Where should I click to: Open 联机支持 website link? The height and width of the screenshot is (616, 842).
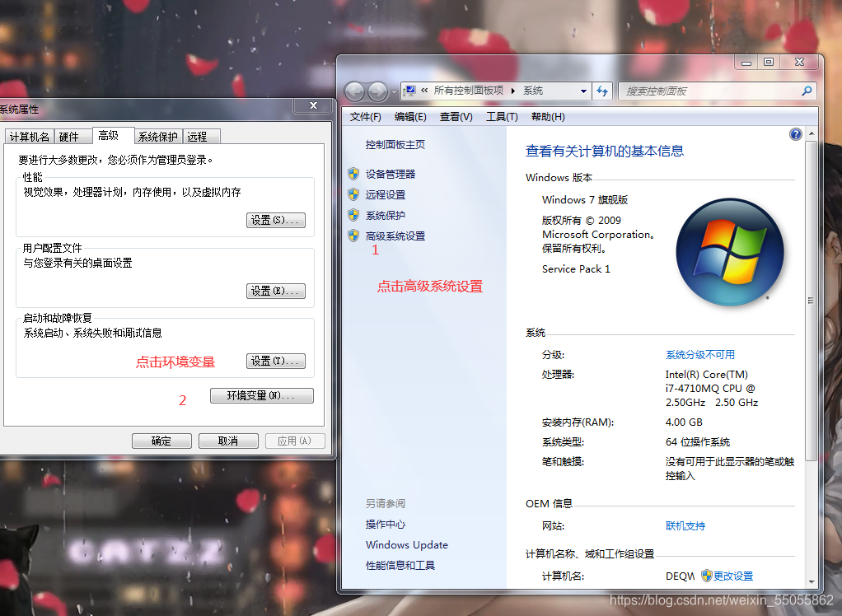pos(685,526)
